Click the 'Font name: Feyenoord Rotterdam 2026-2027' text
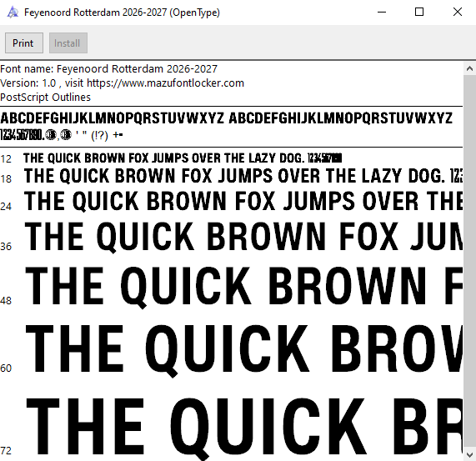The image size is (476, 461). pyautogui.click(x=108, y=69)
